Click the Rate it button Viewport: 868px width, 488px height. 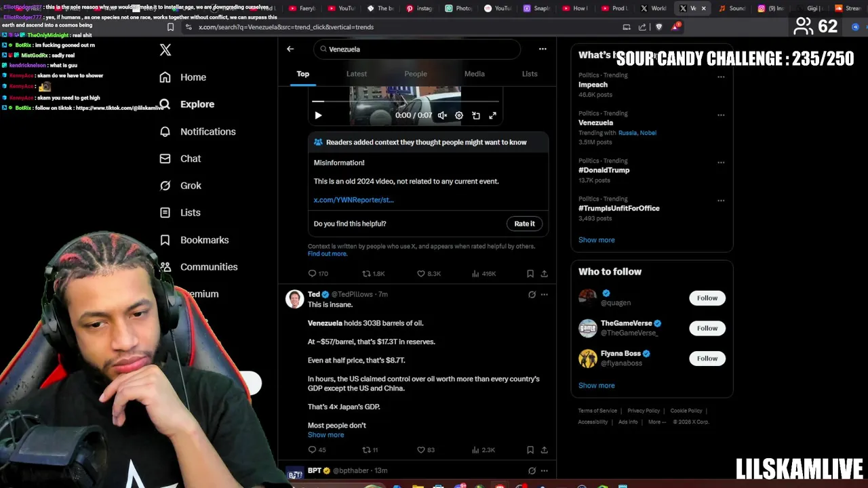point(524,224)
